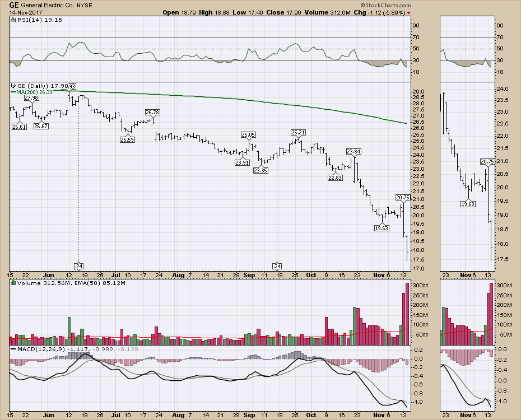
Task: Click the Volume 312.56M, EMA(50) 85.12M label
Action: point(71,283)
